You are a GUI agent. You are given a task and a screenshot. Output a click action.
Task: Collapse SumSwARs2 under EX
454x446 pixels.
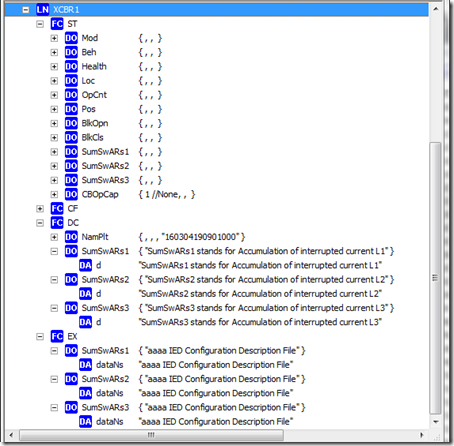54,379
